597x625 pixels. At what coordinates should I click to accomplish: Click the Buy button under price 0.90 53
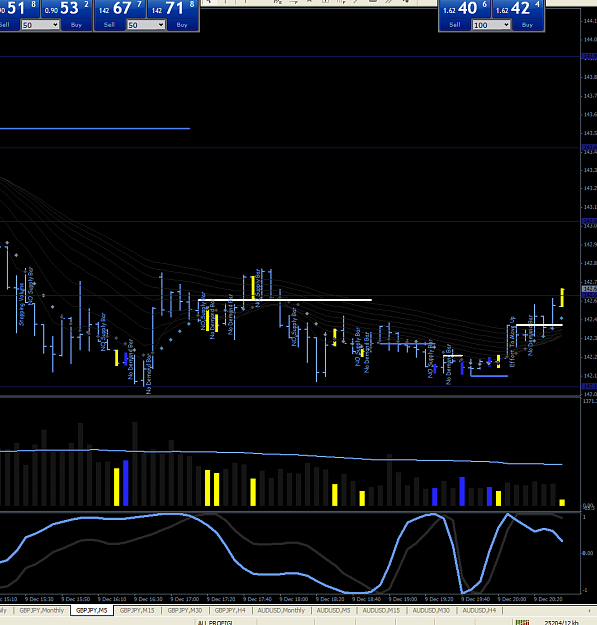point(77,25)
